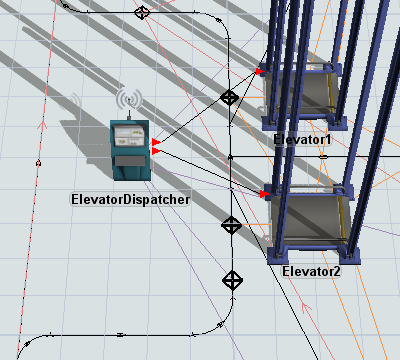This screenshot has width=400, height=360.
Task: Select the lowest control point diamond on the vertical path
Action: [x=232, y=280]
